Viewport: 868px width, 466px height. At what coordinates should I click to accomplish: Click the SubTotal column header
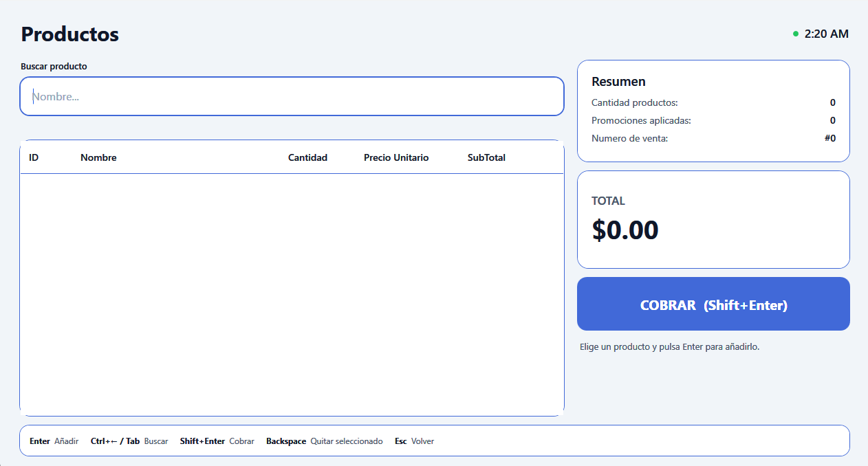coord(486,157)
